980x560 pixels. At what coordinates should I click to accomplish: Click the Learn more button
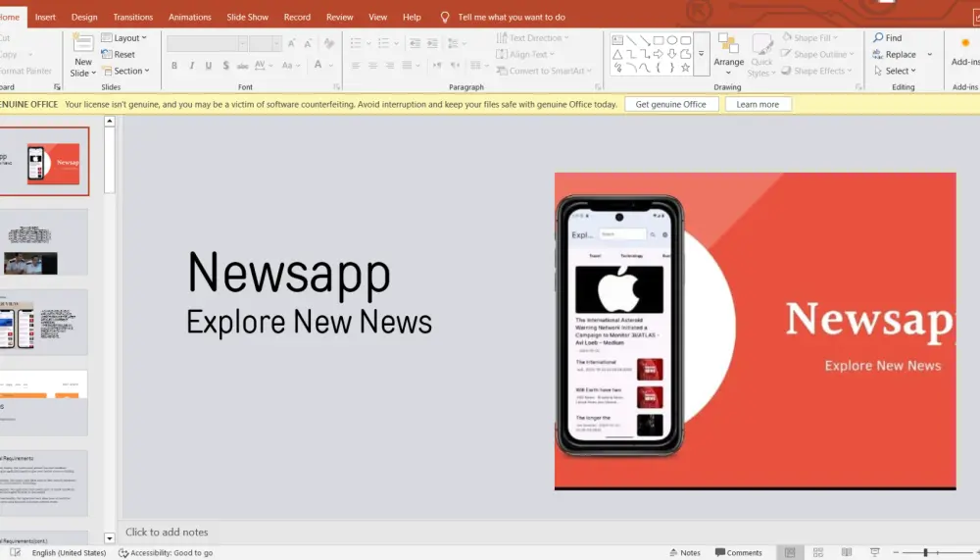[758, 105]
